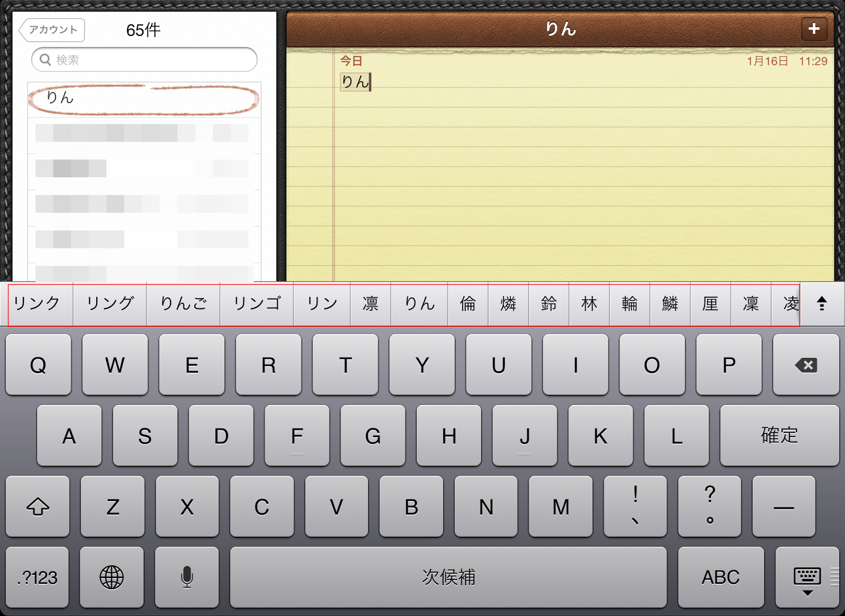
Task: Hit the F key
Action: click(297, 435)
